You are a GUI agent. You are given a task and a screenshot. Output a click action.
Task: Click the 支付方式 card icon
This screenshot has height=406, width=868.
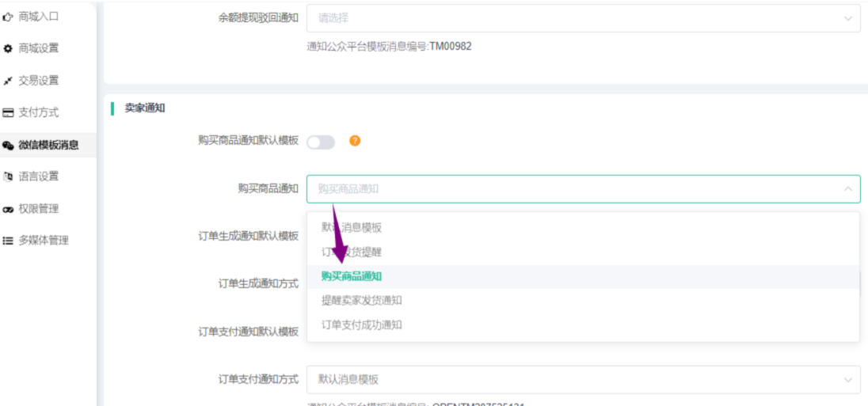click(x=8, y=113)
